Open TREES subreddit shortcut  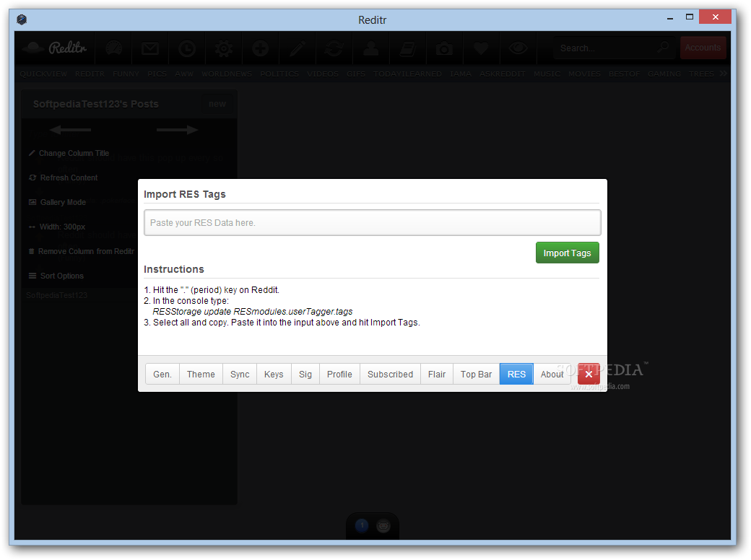pyautogui.click(x=701, y=74)
